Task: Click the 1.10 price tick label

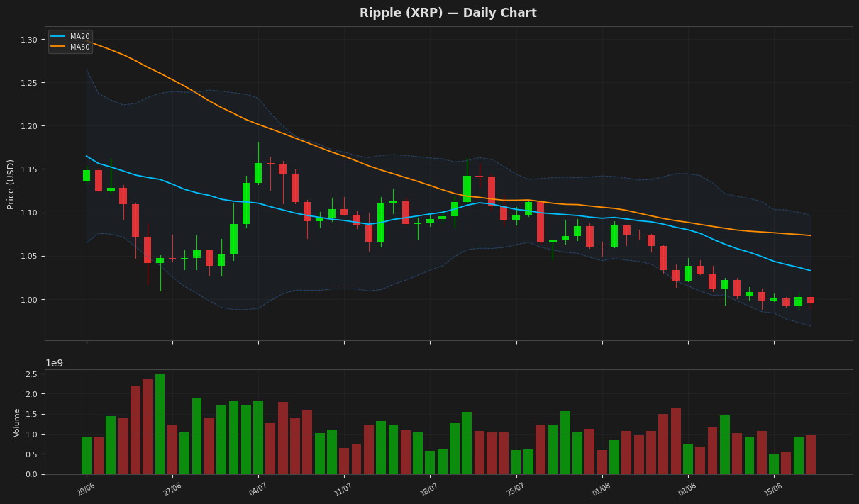Action: (28, 213)
